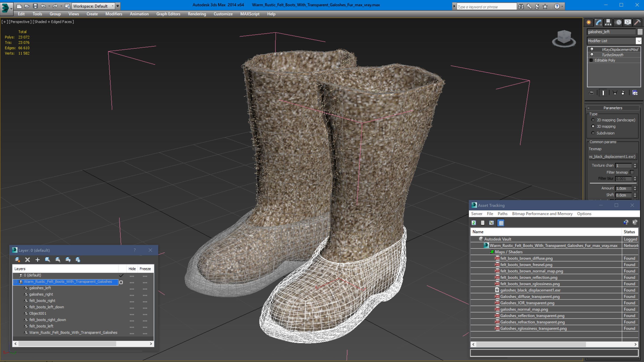This screenshot has width=644, height=362.
Task: Click Create New Layer icon in Layer dialog
Action: [17, 260]
